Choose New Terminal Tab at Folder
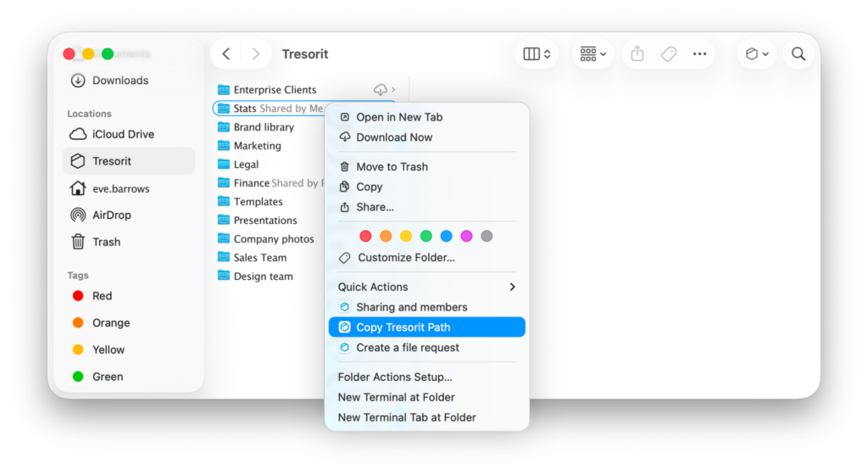The width and height of the screenshot is (868, 470). pos(427,417)
